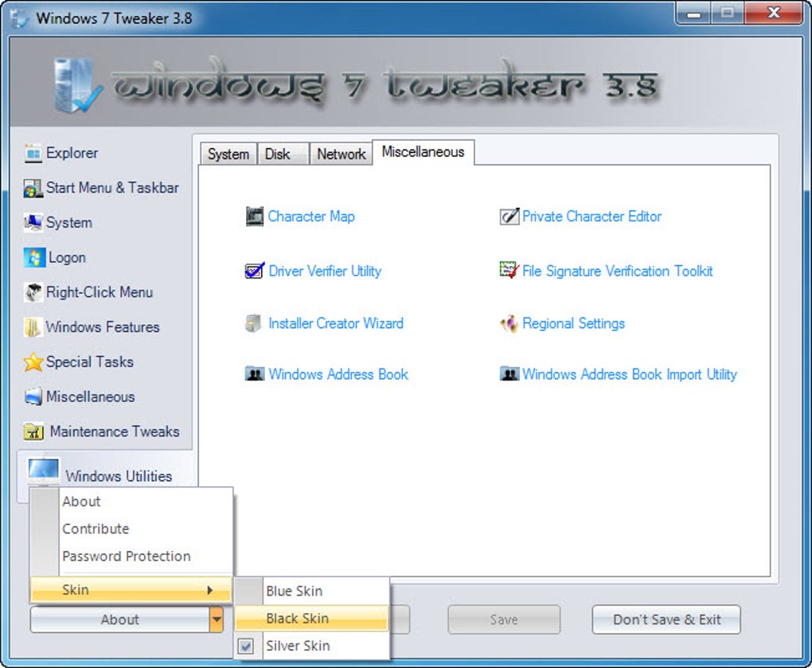
Task: Click the Windows Features icon
Action: [33, 327]
